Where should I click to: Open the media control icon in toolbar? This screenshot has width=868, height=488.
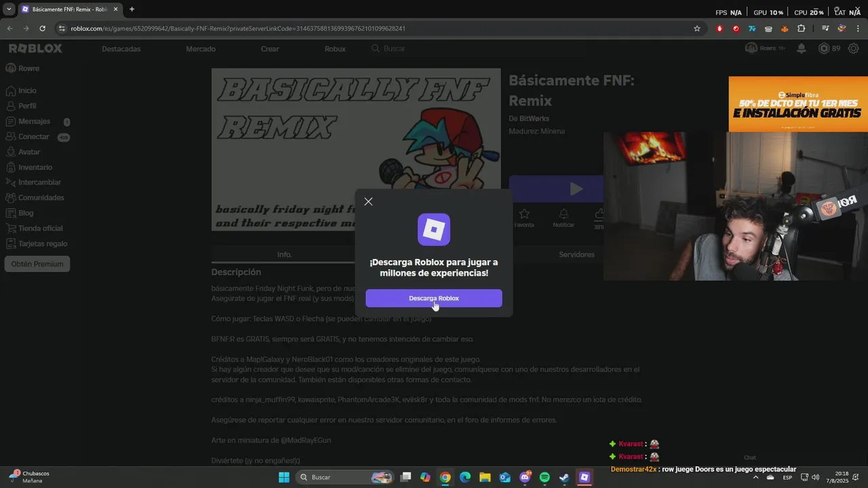825,28
